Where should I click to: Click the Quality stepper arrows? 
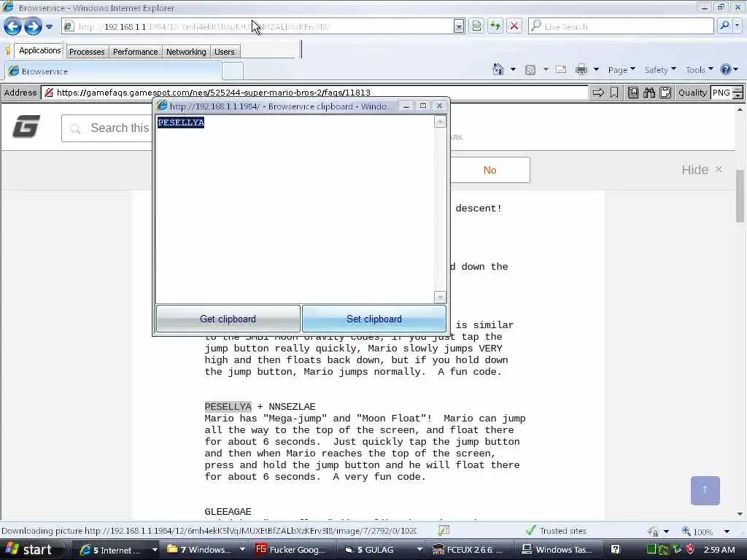(x=738, y=93)
